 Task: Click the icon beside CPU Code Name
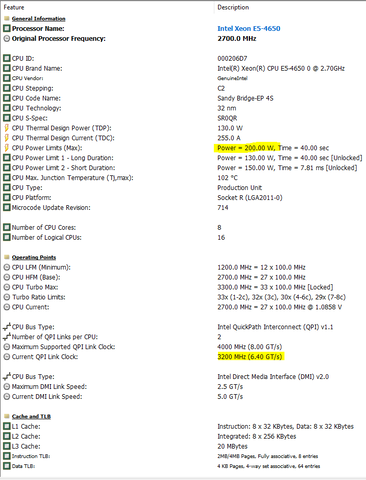pyautogui.click(x=7, y=98)
